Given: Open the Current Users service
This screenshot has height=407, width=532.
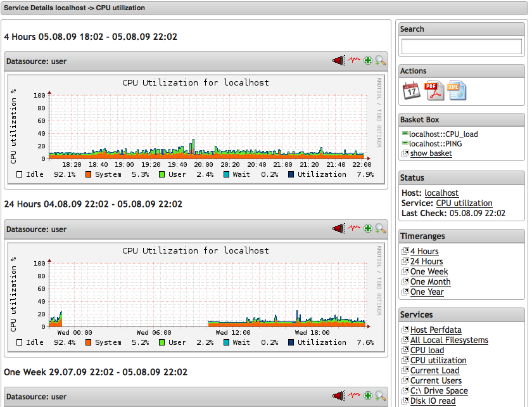Looking at the screenshot, I should point(436,380).
